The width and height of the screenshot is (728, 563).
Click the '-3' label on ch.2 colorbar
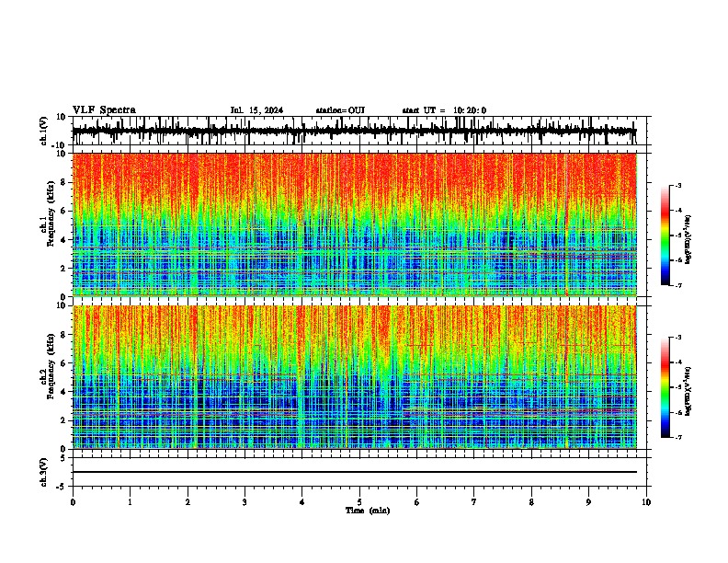(677, 338)
